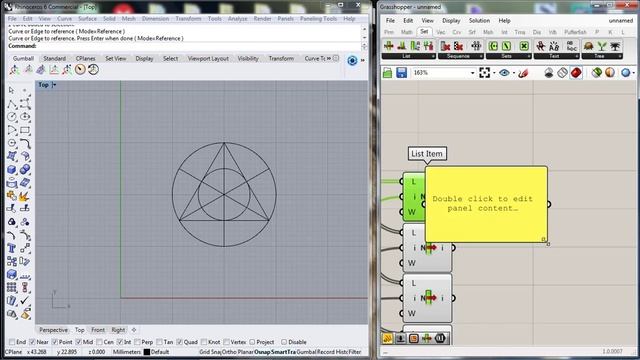This screenshot has height=360, width=640.
Task: Add a new viewport tab with plus icon
Action: click(134, 330)
